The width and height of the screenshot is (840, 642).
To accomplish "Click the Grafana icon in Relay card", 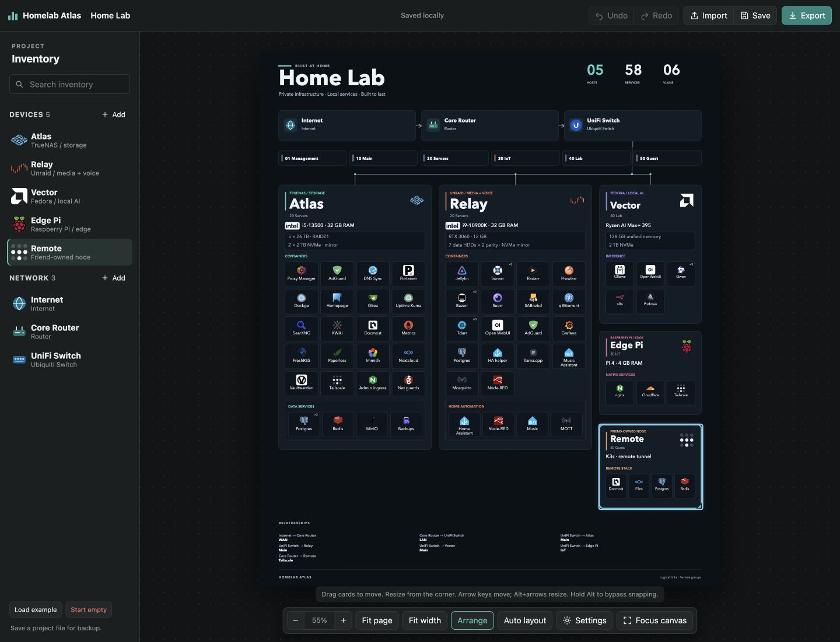I will 569,325.
